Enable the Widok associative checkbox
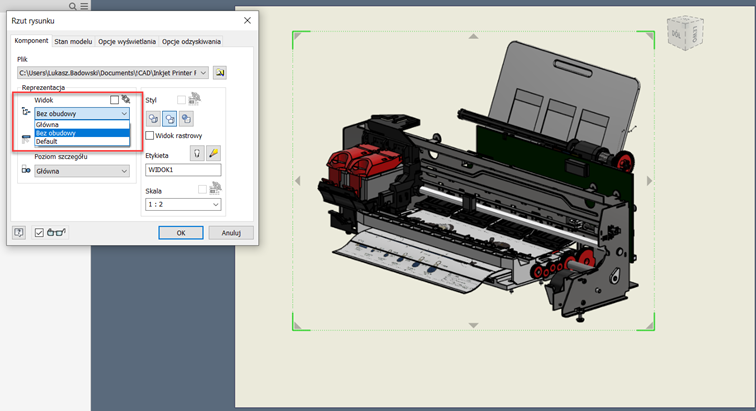Screen dimensions: 756x411 [x=115, y=100]
